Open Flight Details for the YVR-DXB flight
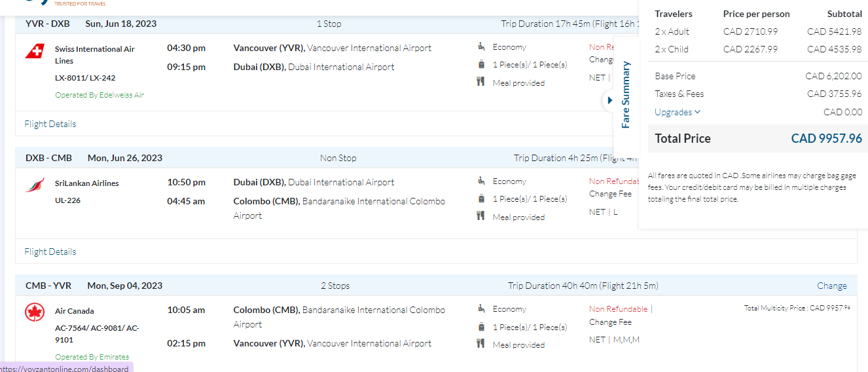Viewport: 868px width, 372px height. point(50,124)
